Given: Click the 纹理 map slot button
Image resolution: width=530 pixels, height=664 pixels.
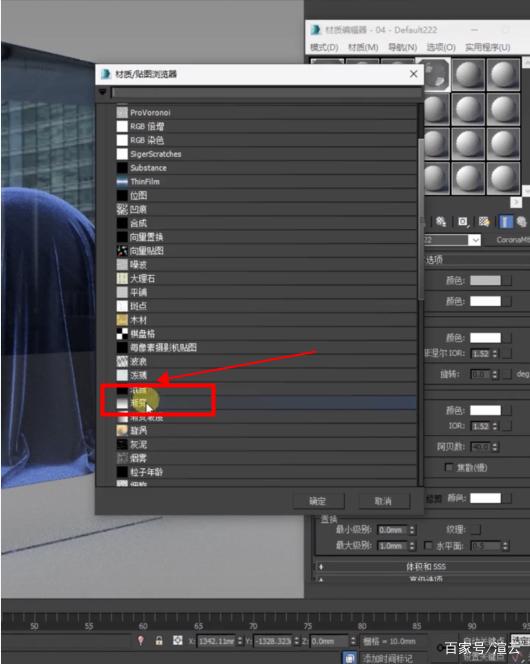Looking at the screenshot, I should coord(476,529).
